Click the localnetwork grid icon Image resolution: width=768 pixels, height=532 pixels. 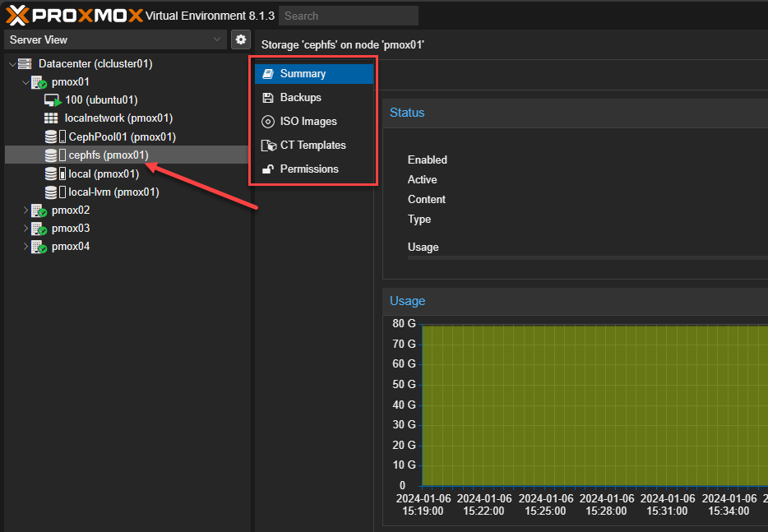pos(51,118)
